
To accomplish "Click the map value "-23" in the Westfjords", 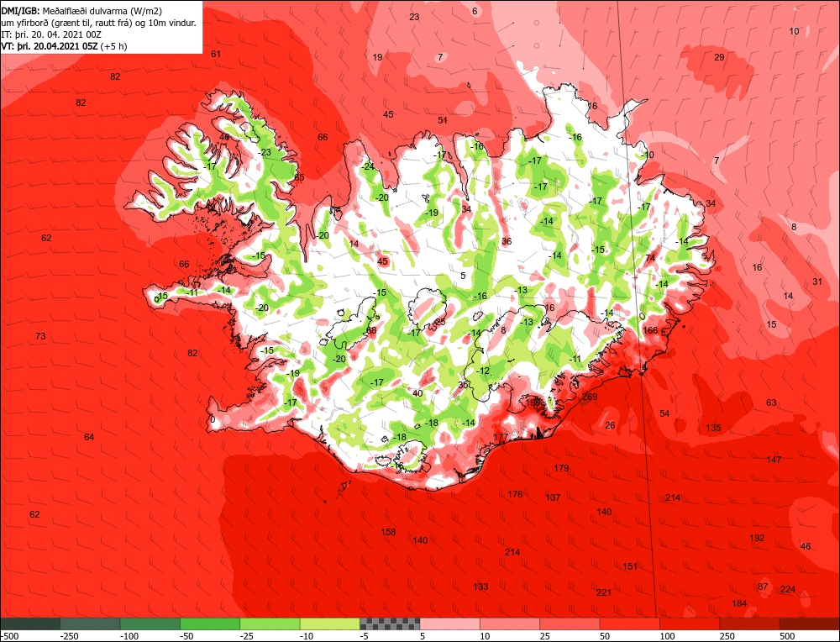I will pos(265,152).
